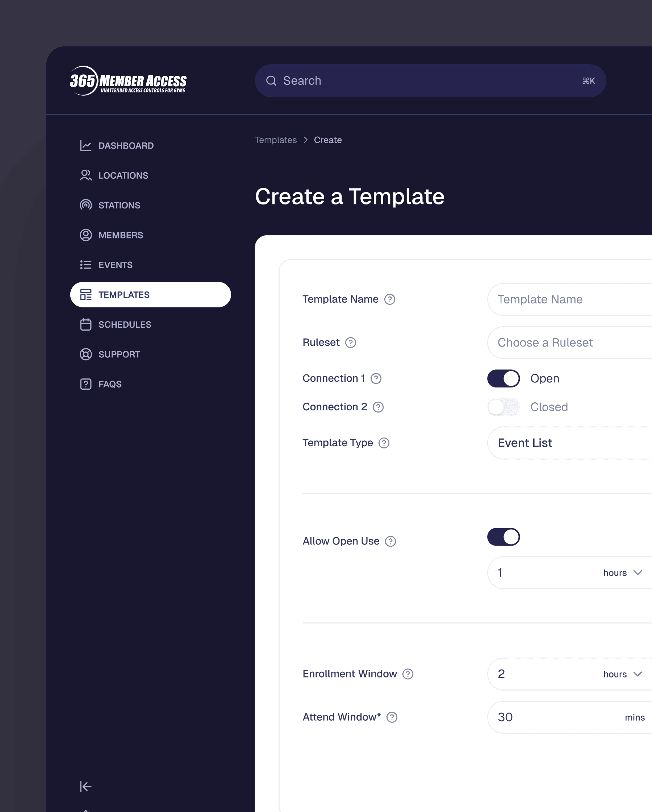The height and width of the screenshot is (812, 652).
Task: Go to the Locations page
Action: (x=150, y=175)
